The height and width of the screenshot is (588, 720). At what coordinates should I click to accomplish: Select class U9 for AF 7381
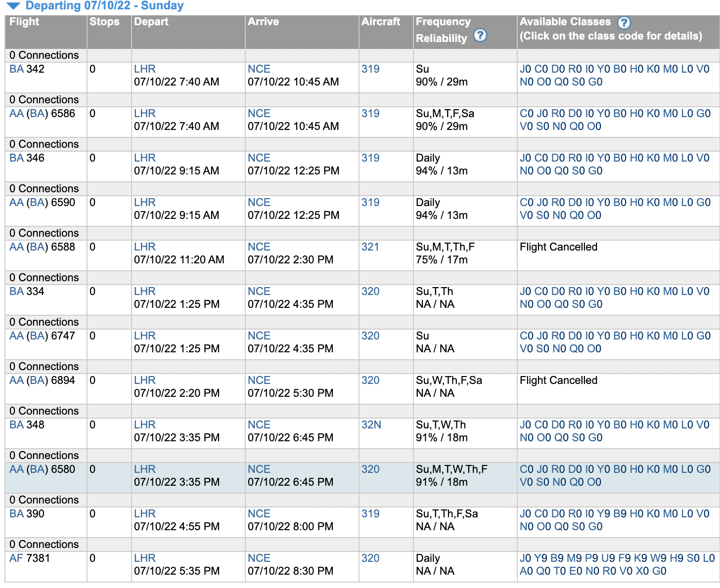click(608, 558)
